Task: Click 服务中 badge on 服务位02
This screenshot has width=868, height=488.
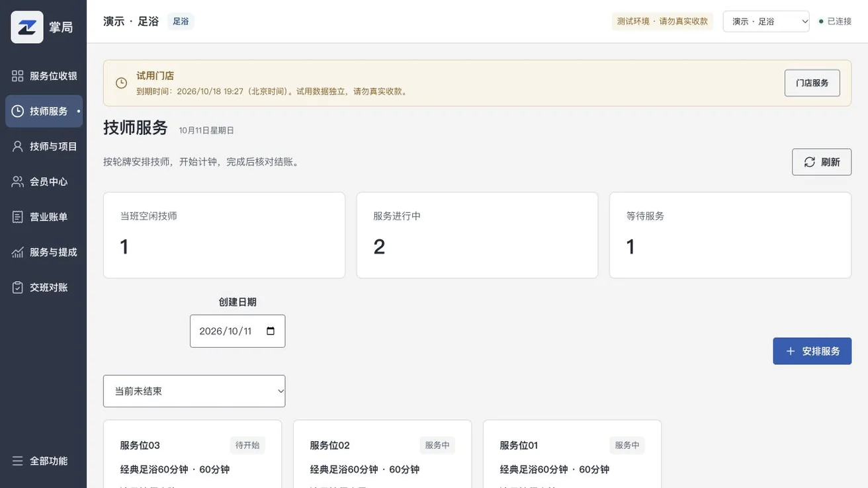Action: point(437,446)
